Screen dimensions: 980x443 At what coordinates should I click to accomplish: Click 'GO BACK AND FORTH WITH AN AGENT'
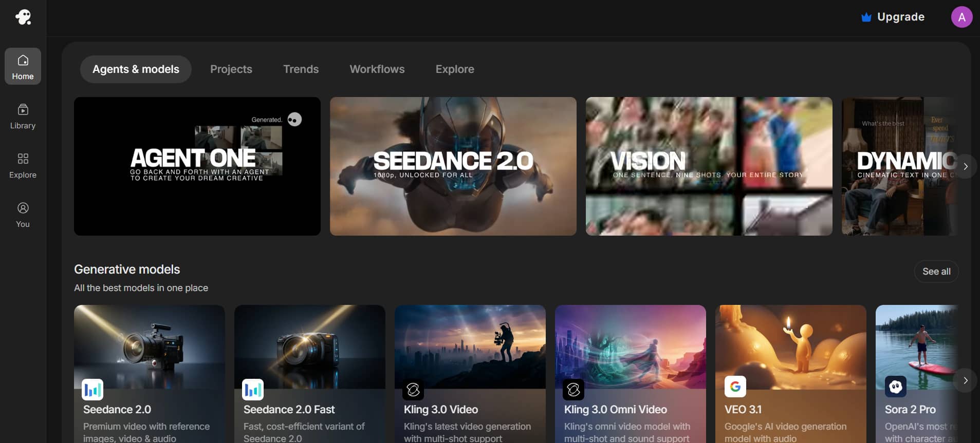pos(199,172)
